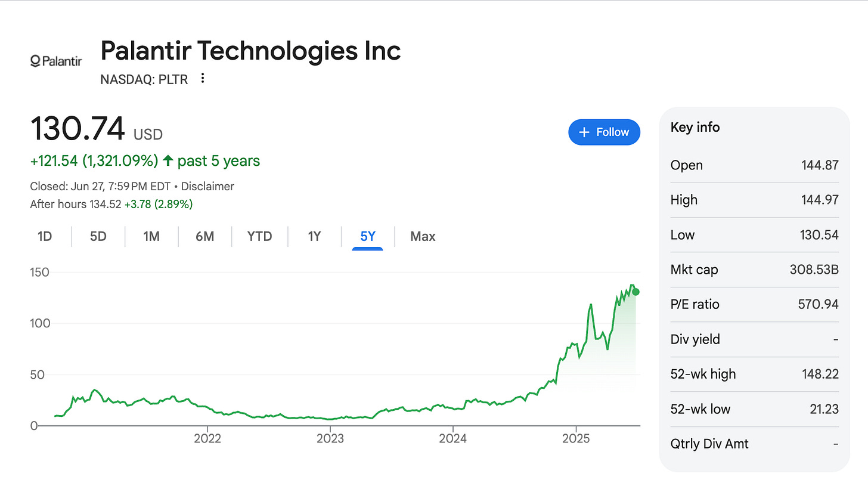
Task: Click the 52-wk high row
Action: coord(754,374)
